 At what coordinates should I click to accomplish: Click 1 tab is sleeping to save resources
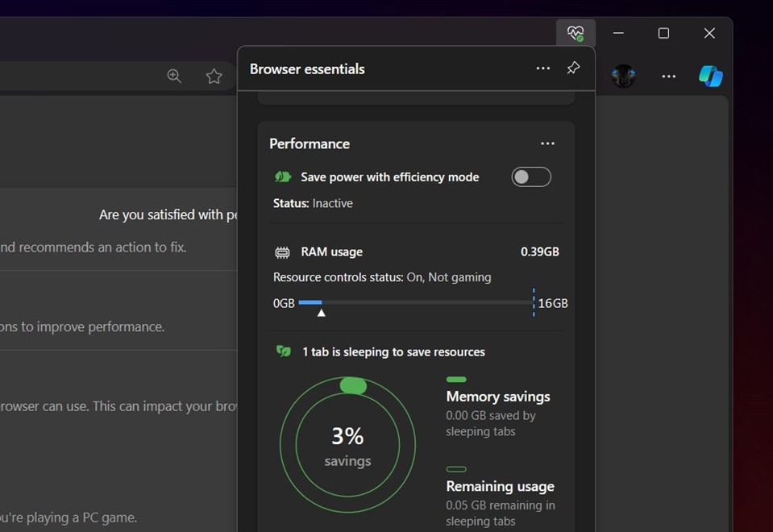click(x=393, y=351)
